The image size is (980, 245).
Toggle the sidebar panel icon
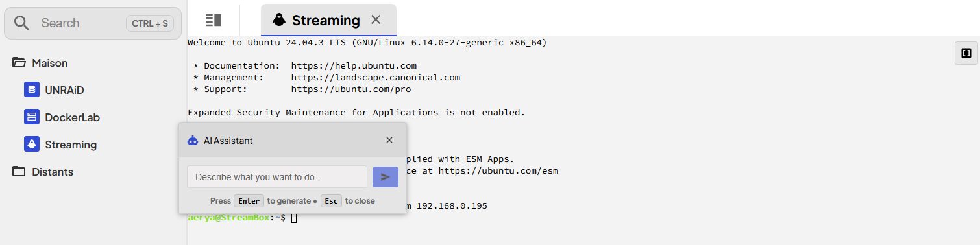click(x=214, y=20)
